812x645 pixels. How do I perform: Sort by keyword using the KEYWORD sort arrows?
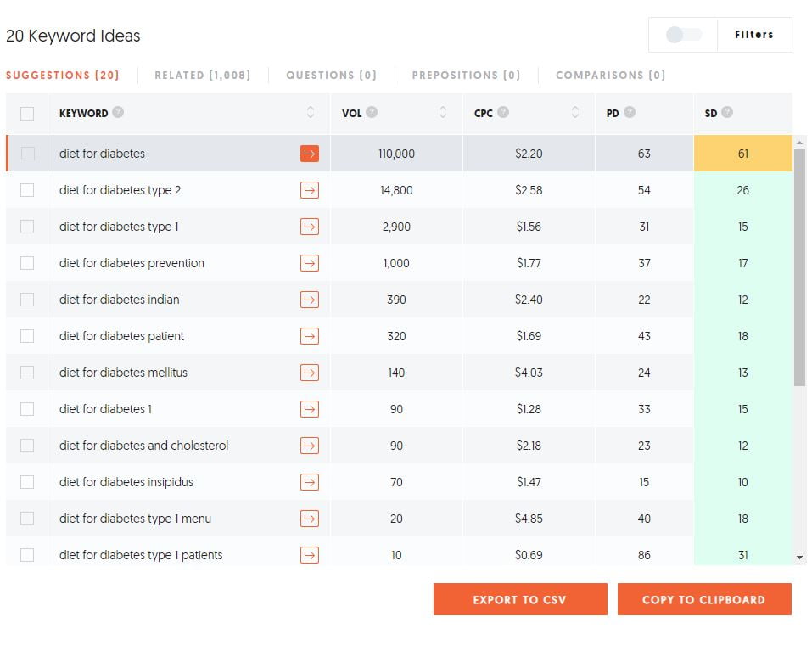tap(311, 113)
